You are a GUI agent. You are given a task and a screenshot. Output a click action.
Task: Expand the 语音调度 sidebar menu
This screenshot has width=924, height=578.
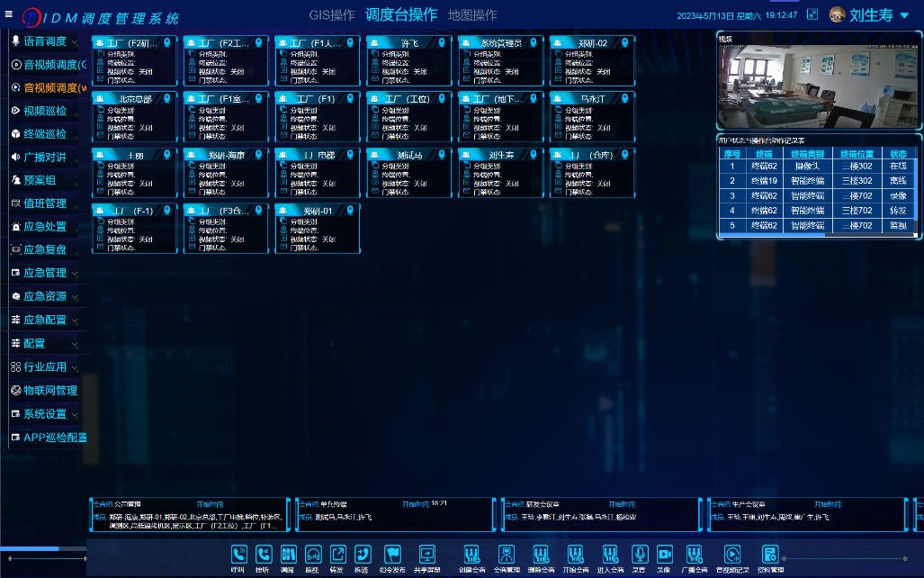pyautogui.click(x=45, y=41)
